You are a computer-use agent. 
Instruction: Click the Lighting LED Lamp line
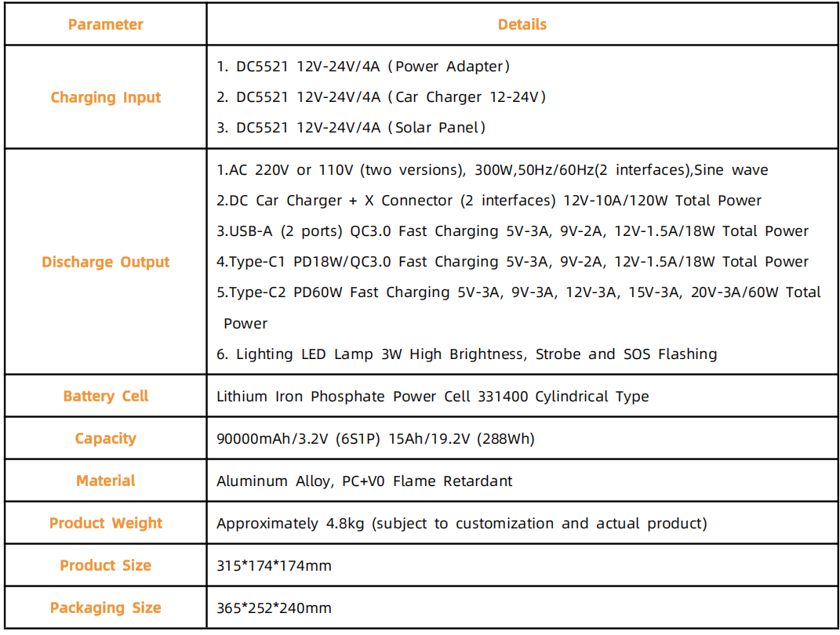click(467, 354)
